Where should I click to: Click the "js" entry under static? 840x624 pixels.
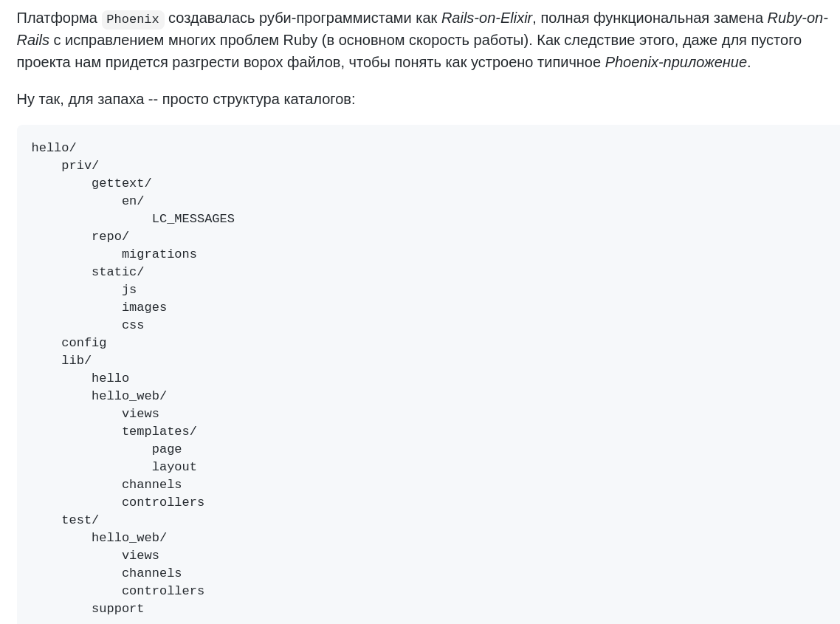coord(129,289)
